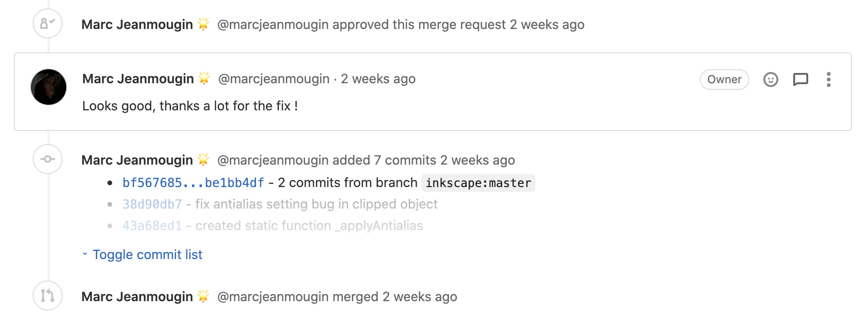Click Marc Jeanmougin name in merged entry
The height and width of the screenshot is (318, 868).
(137, 296)
